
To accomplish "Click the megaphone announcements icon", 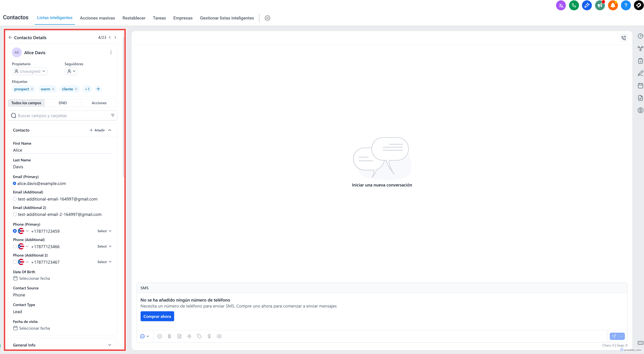I will [600, 5].
